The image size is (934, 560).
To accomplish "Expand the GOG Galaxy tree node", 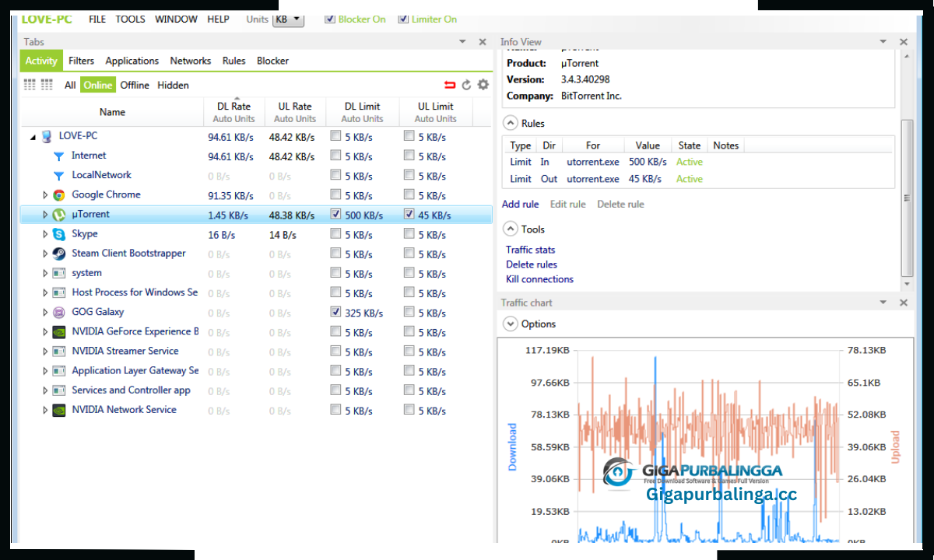I will click(45, 313).
